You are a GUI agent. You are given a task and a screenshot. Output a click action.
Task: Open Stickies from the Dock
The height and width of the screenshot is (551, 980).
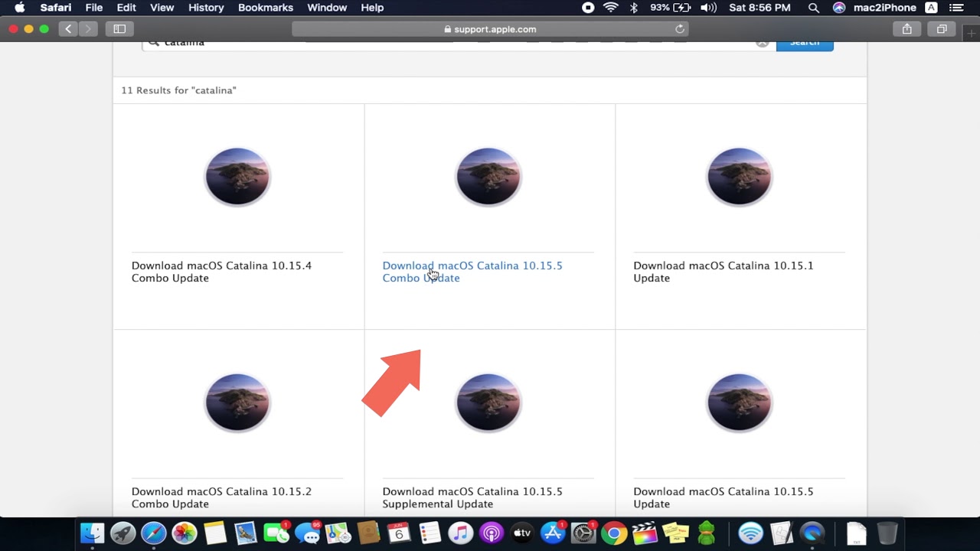point(675,533)
